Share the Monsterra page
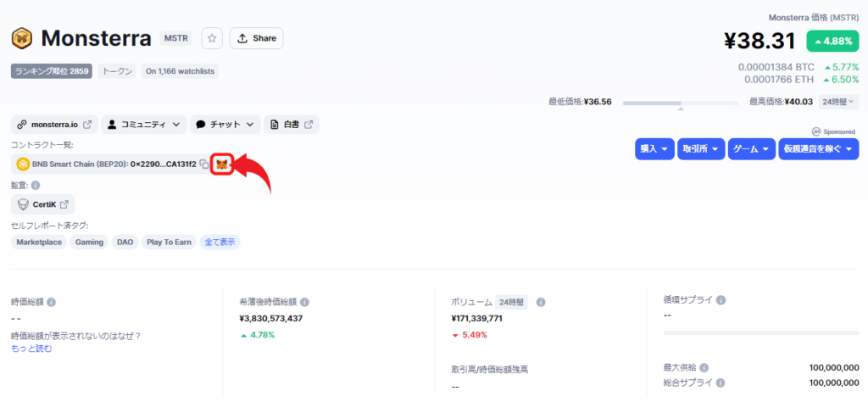 pos(256,38)
